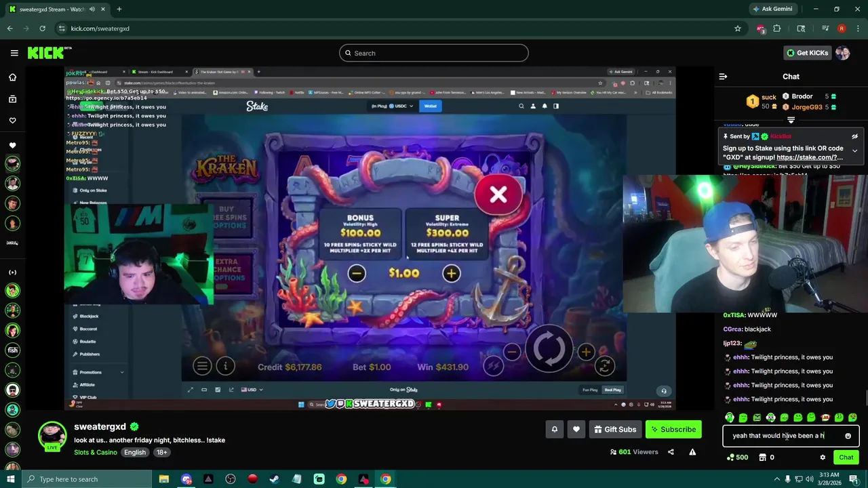Go to Kick home via sidebar house icon
This screenshot has height=488, width=868.
12,77
